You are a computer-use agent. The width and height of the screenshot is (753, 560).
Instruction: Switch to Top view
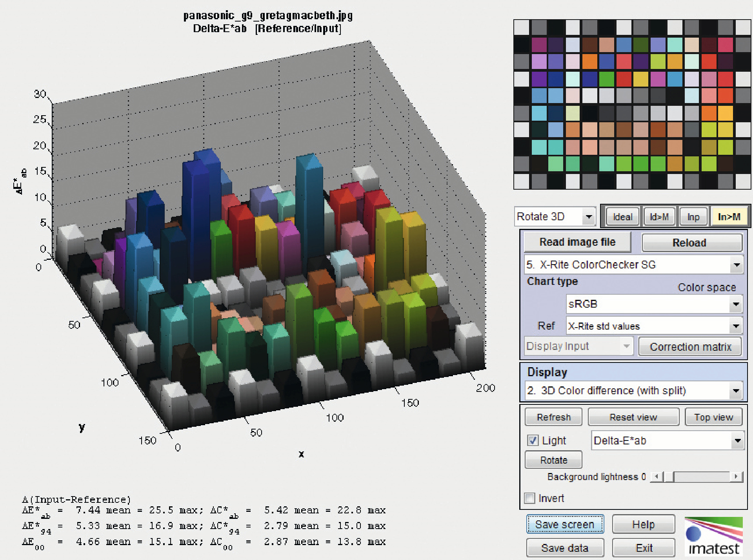pos(713,417)
